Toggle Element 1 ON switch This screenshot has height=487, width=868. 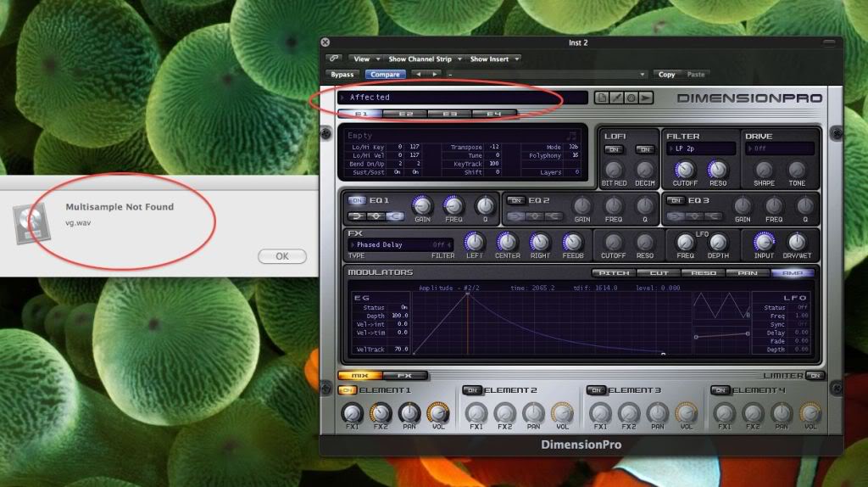pyautogui.click(x=347, y=390)
